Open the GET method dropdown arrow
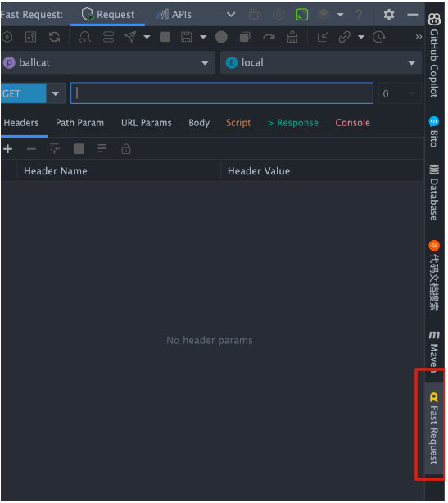Image resolution: width=448 pixels, height=503 pixels. click(56, 93)
